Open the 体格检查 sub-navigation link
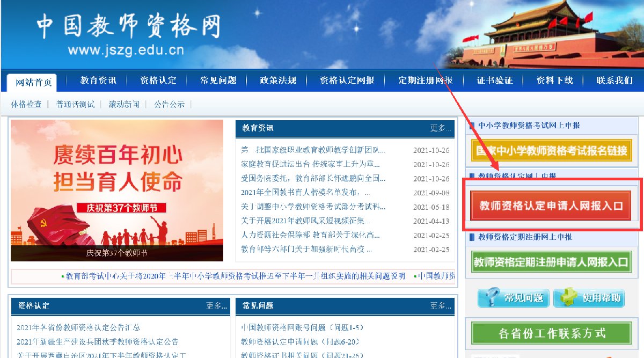644x358 pixels. (x=26, y=104)
